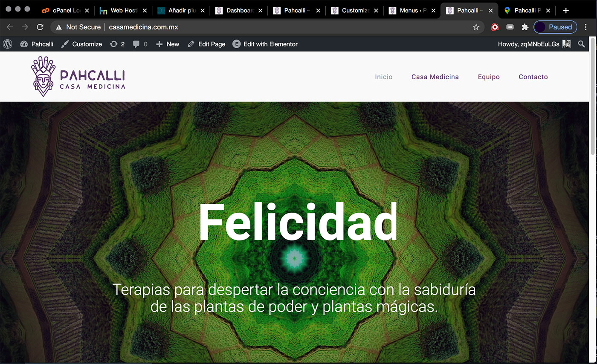The height and width of the screenshot is (364, 597).
Task: Click the Paused profile button
Action: (x=555, y=27)
